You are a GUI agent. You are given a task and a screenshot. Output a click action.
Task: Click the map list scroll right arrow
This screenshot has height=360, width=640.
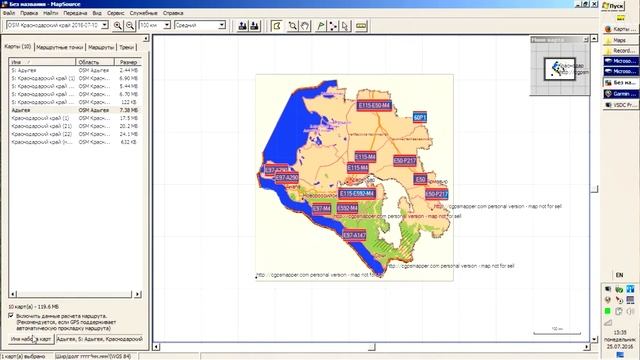138,294
